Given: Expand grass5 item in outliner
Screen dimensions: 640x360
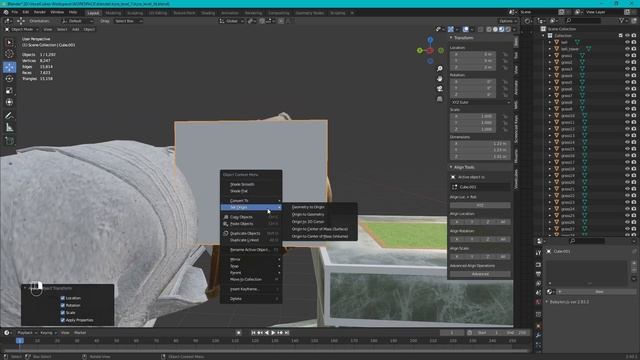Looking at the screenshot, I should pos(550,82).
